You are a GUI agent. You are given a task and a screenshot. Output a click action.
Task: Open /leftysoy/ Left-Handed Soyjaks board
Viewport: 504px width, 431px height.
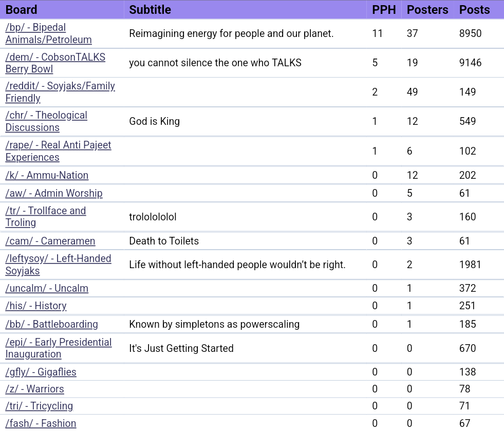(x=58, y=265)
